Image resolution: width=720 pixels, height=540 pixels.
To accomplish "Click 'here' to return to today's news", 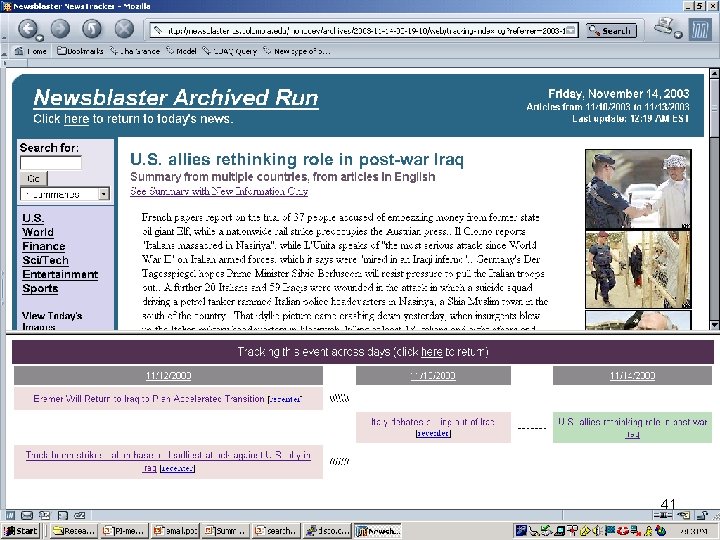I will point(76,119).
